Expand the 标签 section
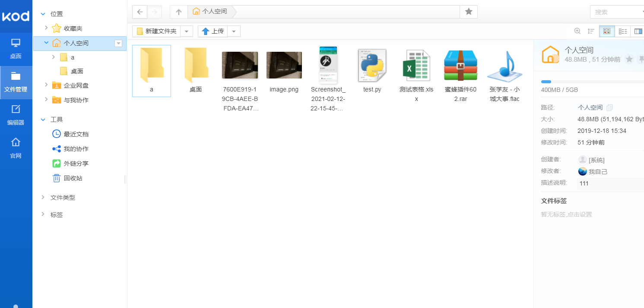644x308 pixels. tap(43, 214)
